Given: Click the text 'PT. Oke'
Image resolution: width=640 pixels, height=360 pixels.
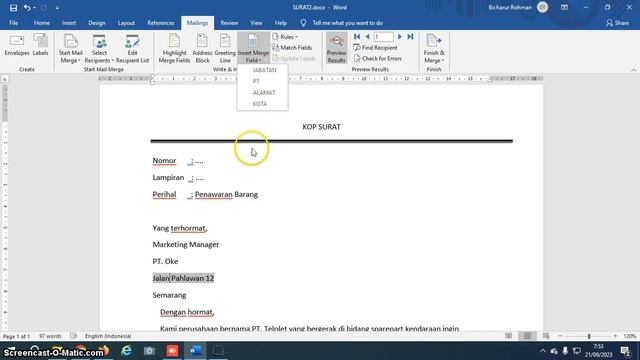Looking at the screenshot, I should pyautogui.click(x=165, y=261).
